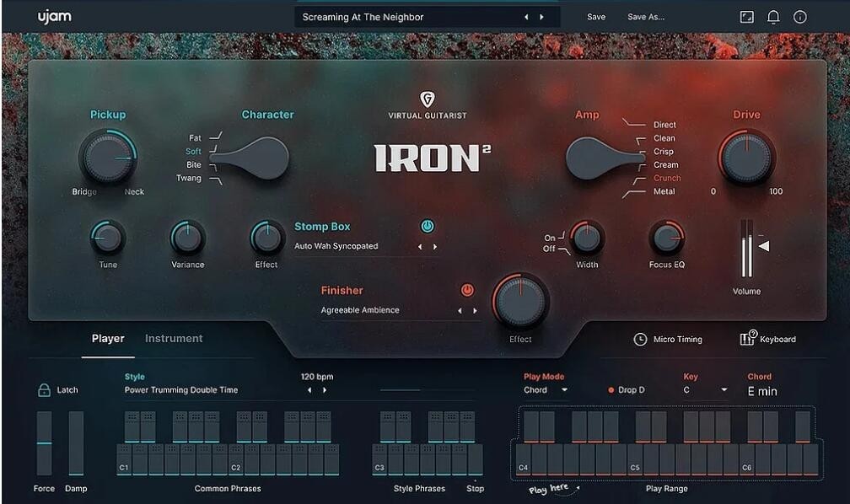Click the Focus EQ knob
Image resolution: width=850 pixels, height=504 pixels.
pos(667,238)
